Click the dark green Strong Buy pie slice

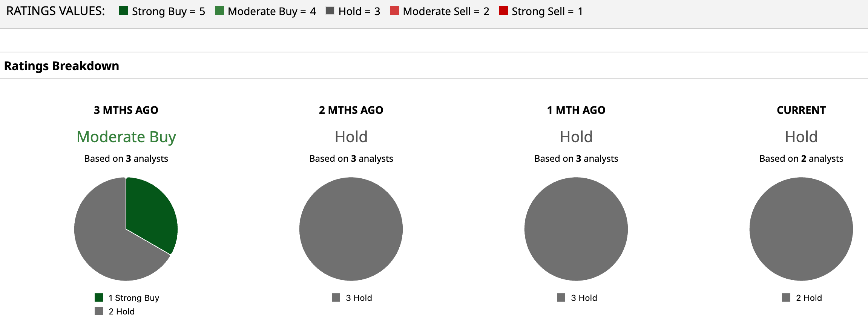(x=151, y=211)
